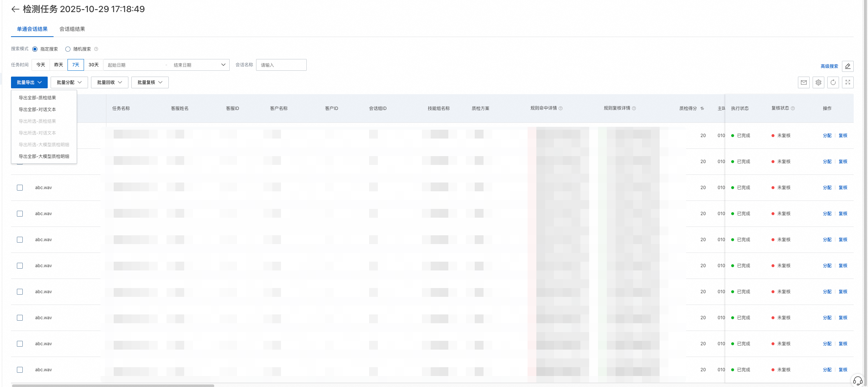This screenshot has width=868, height=387.
Task: Click the pencil edit icon beside 高级搜索
Action: 847,66
